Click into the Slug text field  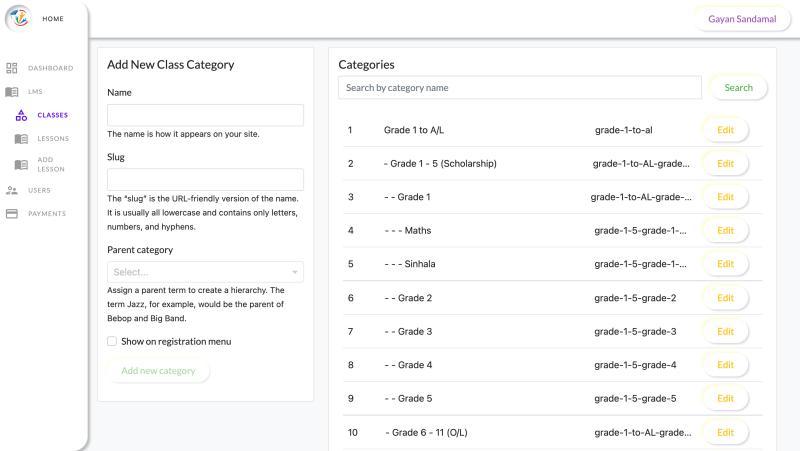pyautogui.click(x=205, y=180)
